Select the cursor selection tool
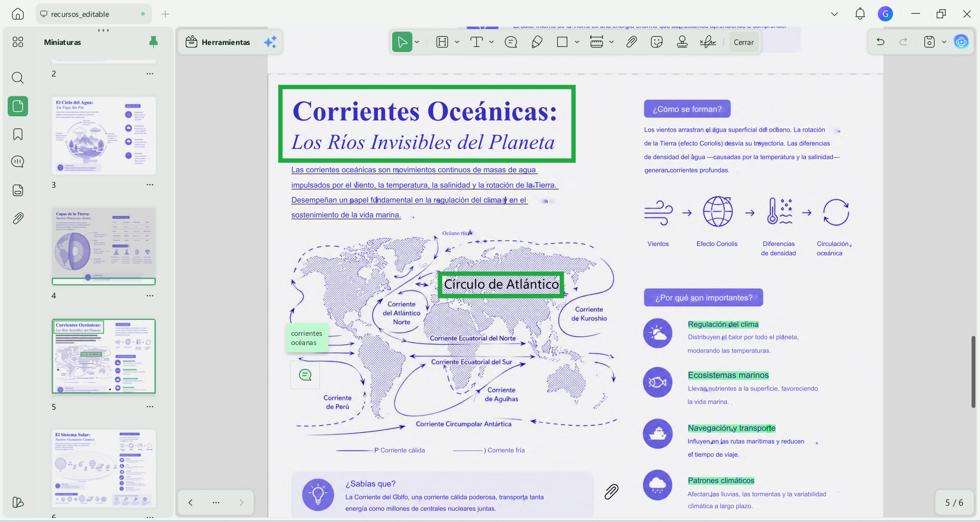This screenshot has height=522, width=980. [x=402, y=42]
